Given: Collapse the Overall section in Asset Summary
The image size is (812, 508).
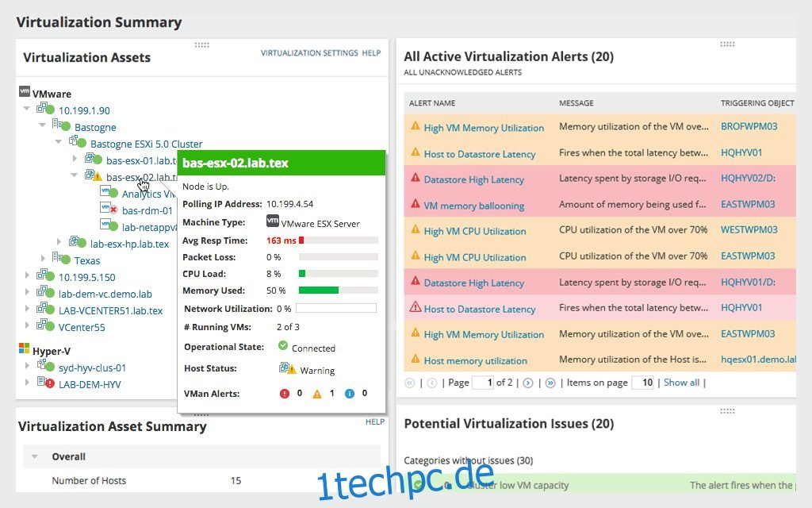Looking at the screenshot, I should coord(35,456).
